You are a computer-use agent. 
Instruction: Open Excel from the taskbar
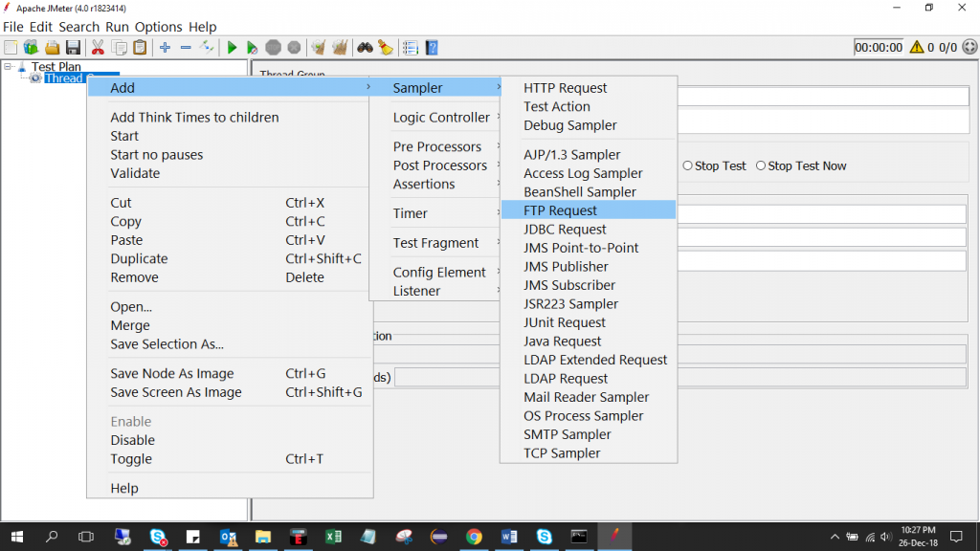pos(333,537)
